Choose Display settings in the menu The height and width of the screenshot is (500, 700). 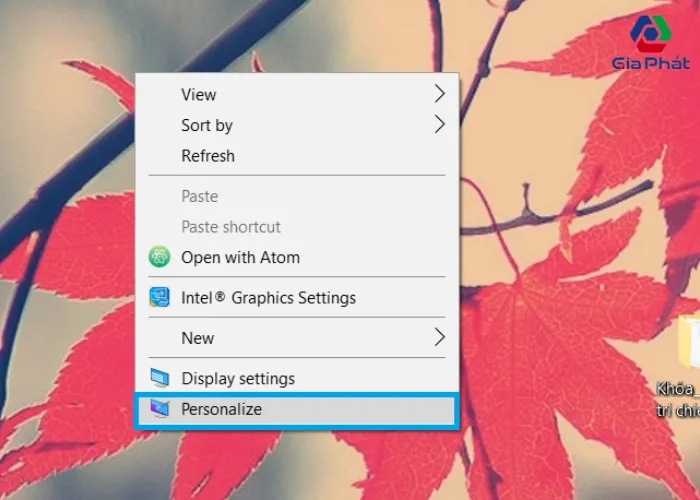[x=297, y=378]
